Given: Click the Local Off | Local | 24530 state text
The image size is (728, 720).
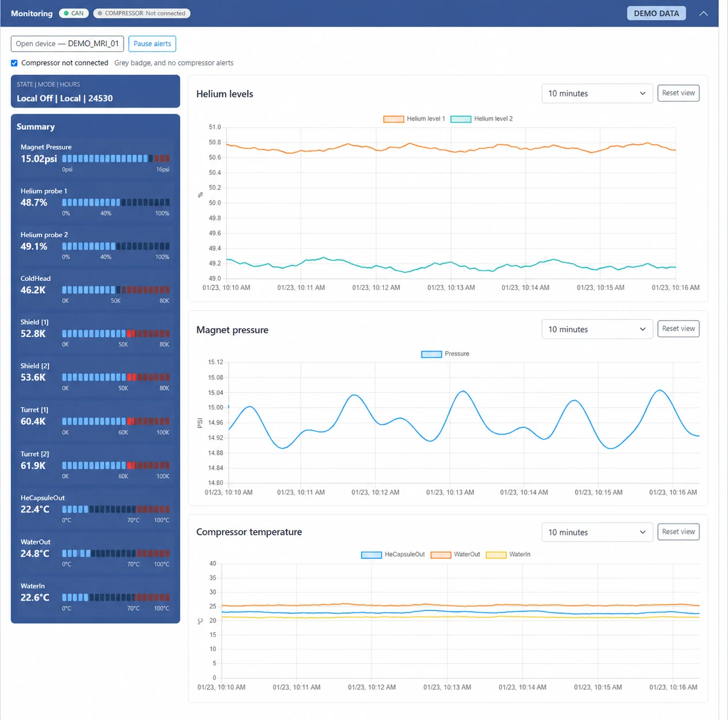Looking at the screenshot, I should click(x=65, y=98).
